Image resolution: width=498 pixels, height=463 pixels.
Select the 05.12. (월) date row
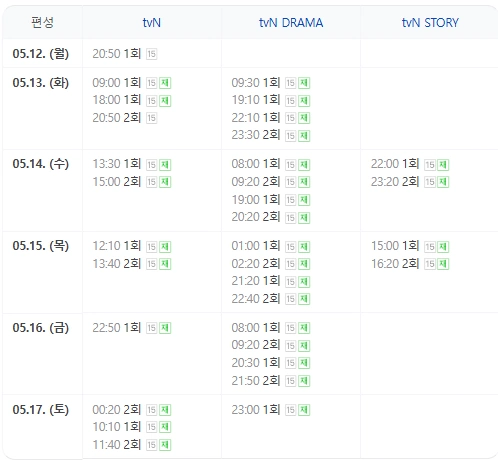tap(41, 53)
